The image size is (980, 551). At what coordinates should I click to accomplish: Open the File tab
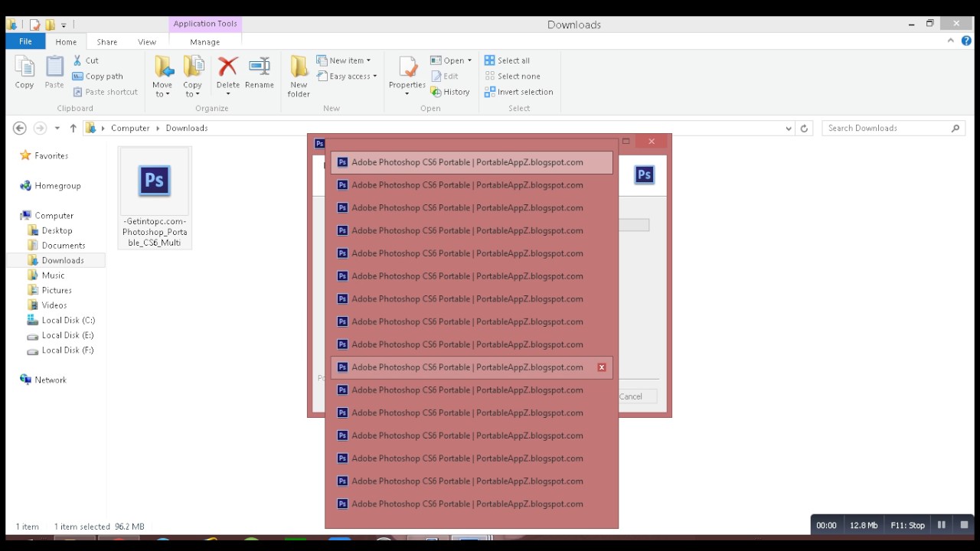pyautogui.click(x=25, y=41)
